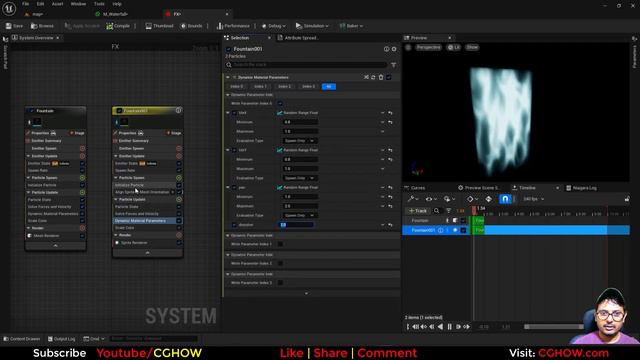Enable Write Parameter Index 1 checkbox
The image size is (640, 360).
[x=280, y=244]
